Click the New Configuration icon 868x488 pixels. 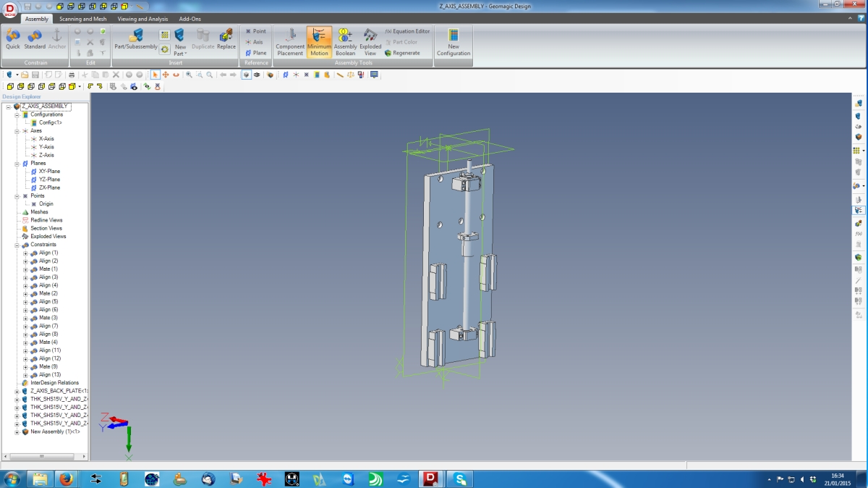[454, 41]
